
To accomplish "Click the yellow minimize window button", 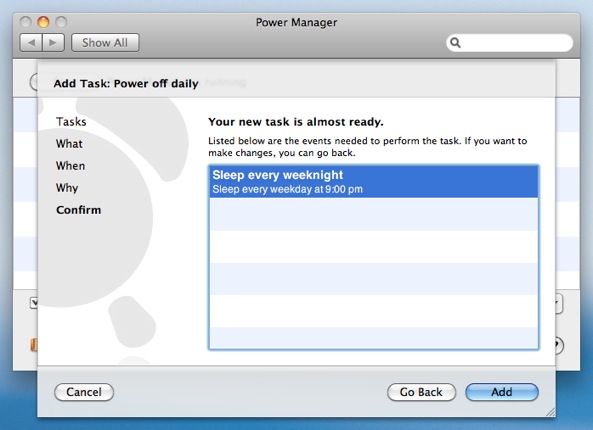I will (x=43, y=22).
